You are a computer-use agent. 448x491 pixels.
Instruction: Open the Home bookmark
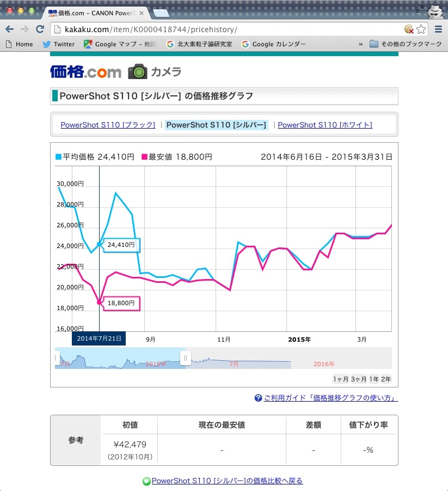pos(20,44)
